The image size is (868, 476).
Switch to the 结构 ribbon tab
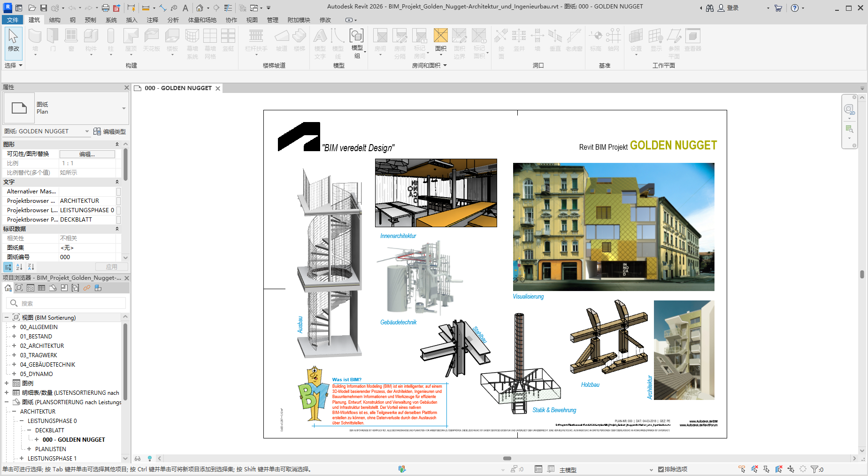(x=55, y=20)
